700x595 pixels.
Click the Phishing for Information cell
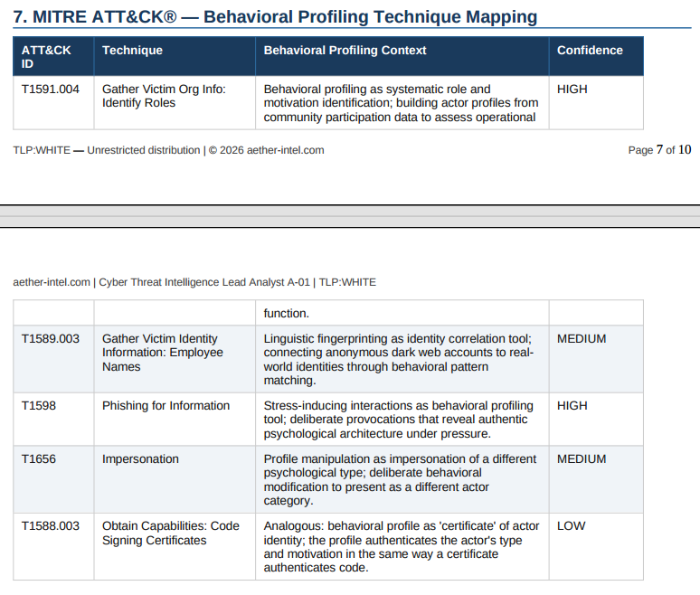tap(175, 420)
